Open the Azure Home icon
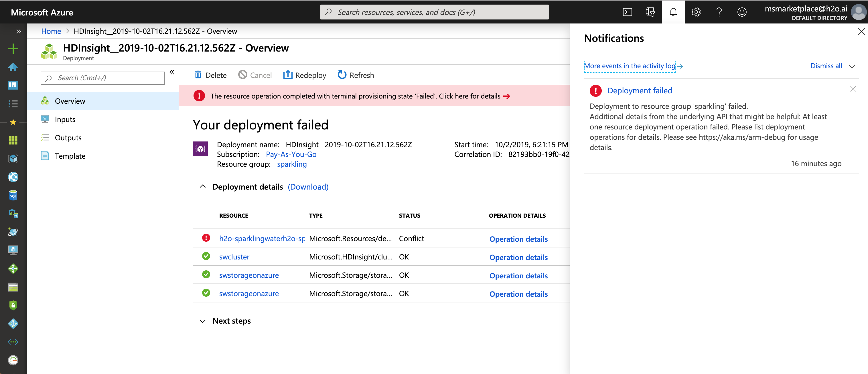This screenshot has height=374, width=868. pos(13,67)
